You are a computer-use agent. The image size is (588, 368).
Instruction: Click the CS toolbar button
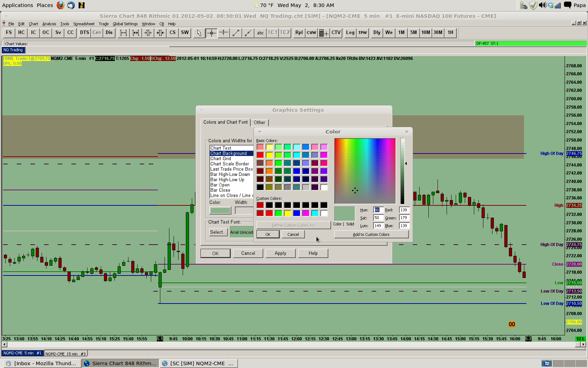(x=173, y=33)
